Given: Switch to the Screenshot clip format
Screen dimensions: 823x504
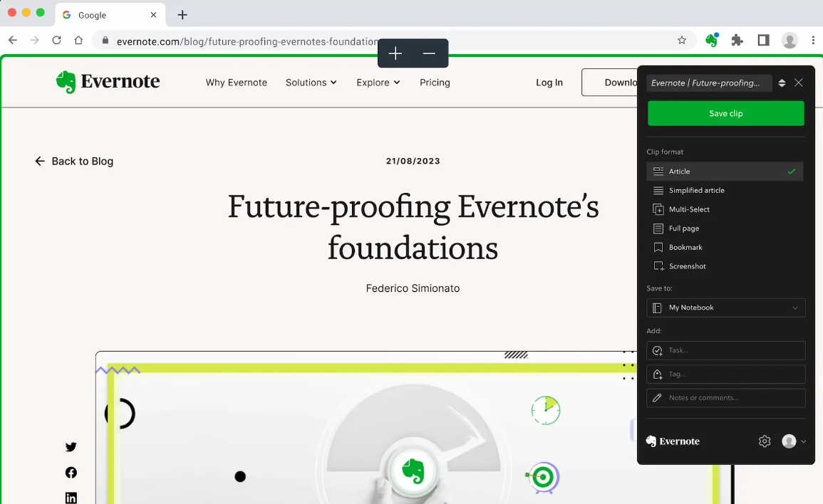Looking at the screenshot, I should tap(687, 266).
